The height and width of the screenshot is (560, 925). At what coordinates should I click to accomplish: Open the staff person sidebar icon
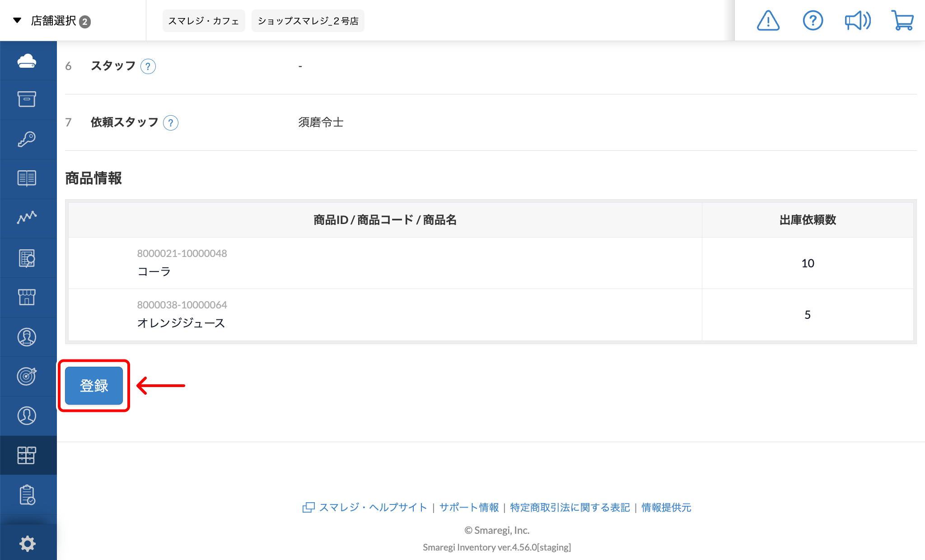(x=27, y=337)
